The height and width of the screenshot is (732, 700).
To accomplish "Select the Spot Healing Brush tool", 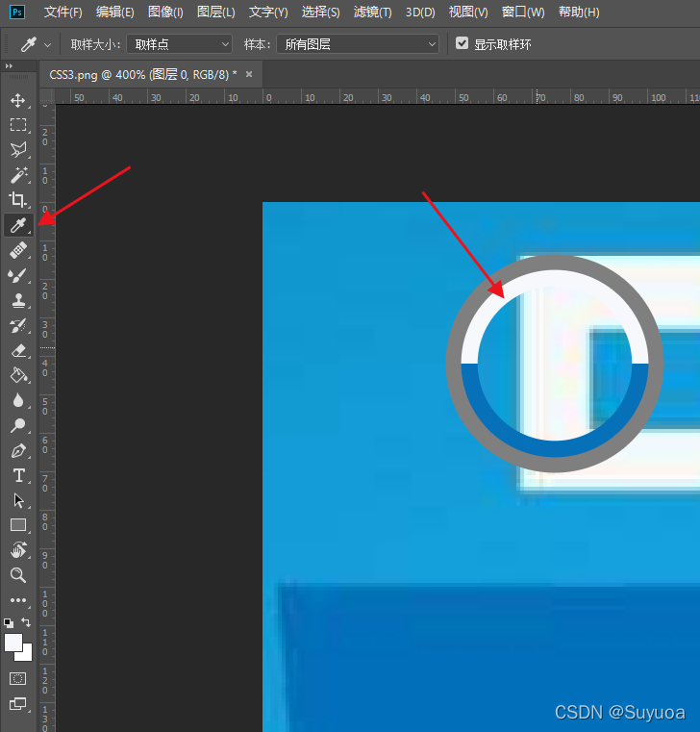I will click(18, 250).
